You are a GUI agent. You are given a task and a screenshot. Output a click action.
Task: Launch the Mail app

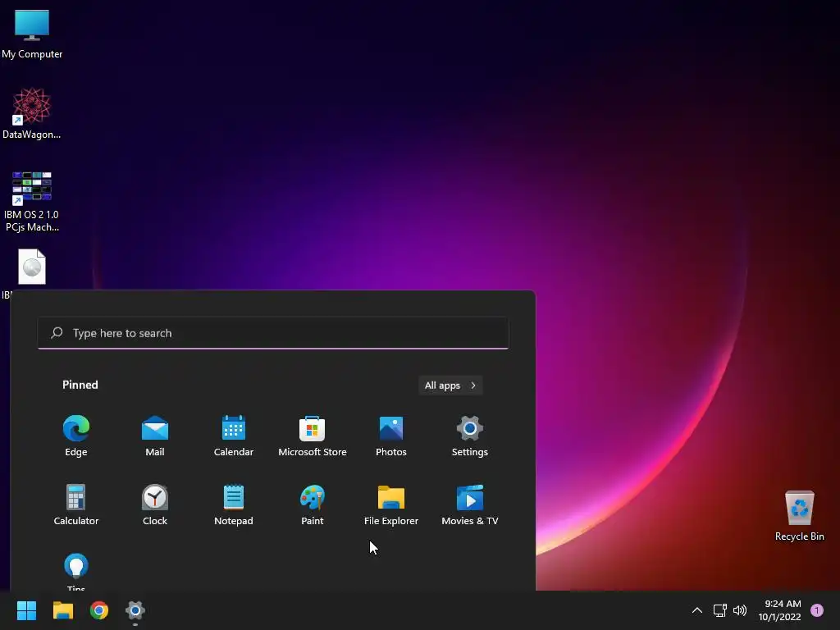click(x=155, y=436)
